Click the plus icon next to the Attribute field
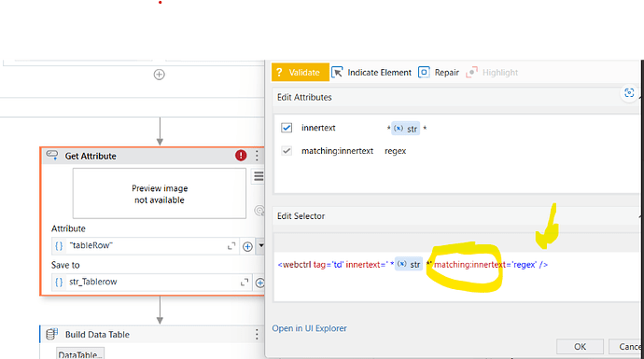 pos(247,246)
